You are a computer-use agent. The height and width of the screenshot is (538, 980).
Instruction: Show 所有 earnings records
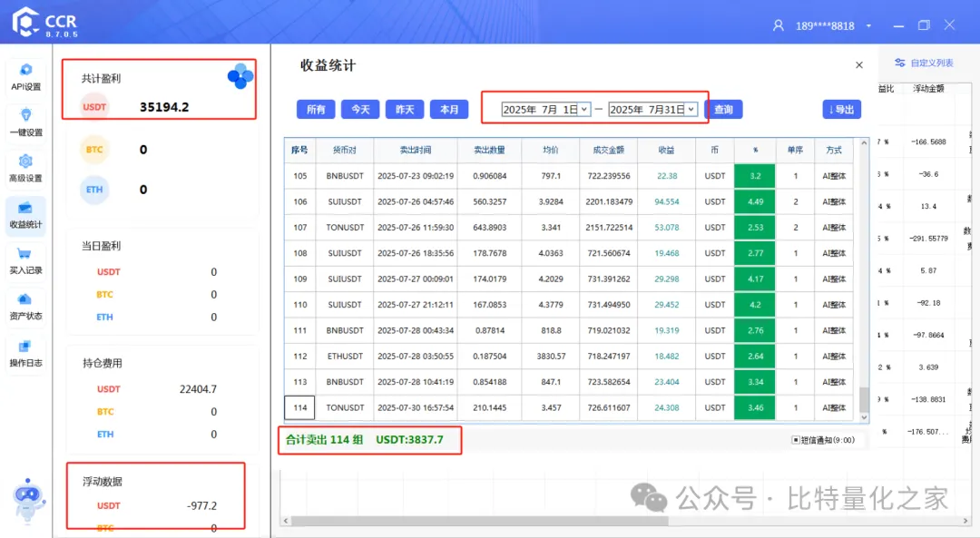[316, 110]
